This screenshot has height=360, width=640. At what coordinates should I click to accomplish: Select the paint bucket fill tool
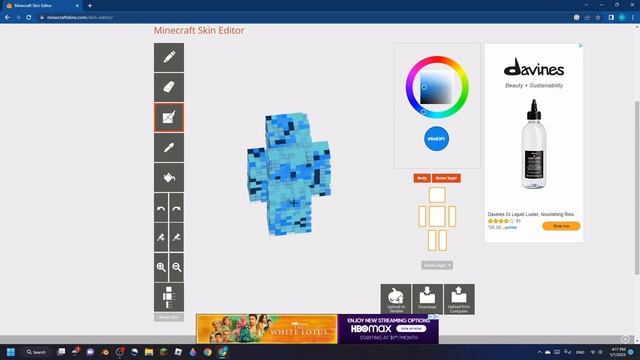click(x=169, y=178)
